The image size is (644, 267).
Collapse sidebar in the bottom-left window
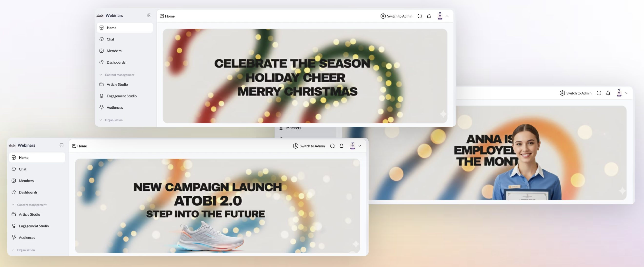[61, 145]
